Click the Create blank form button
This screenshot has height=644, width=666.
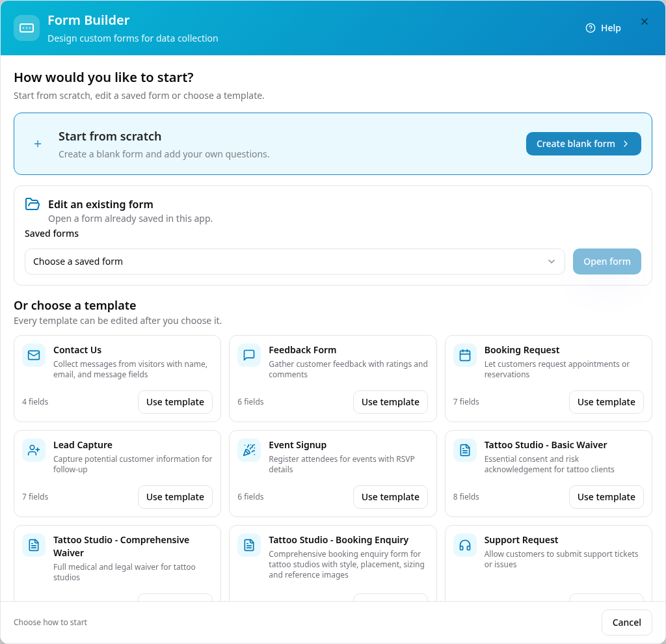click(583, 144)
